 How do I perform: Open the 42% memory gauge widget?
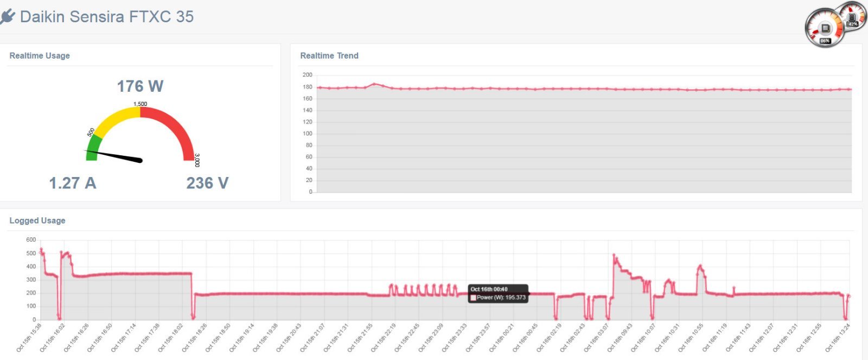coord(853,15)
